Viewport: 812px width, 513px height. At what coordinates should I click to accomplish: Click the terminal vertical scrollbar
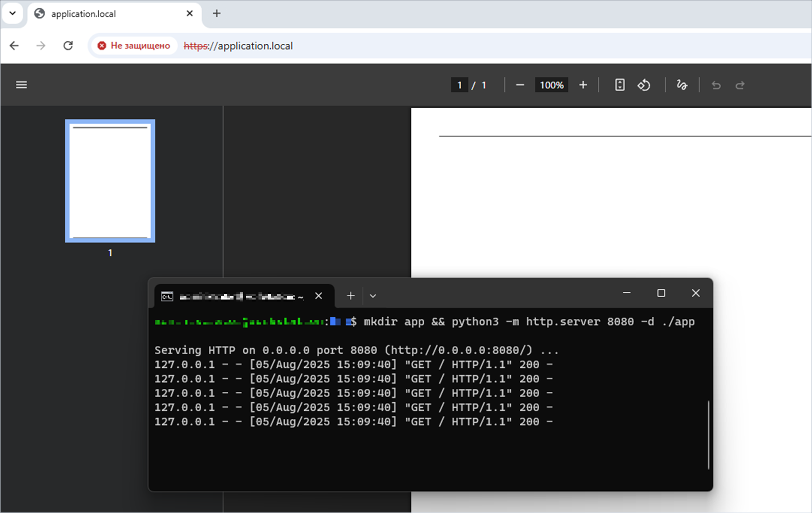click(x=708, y=435)
